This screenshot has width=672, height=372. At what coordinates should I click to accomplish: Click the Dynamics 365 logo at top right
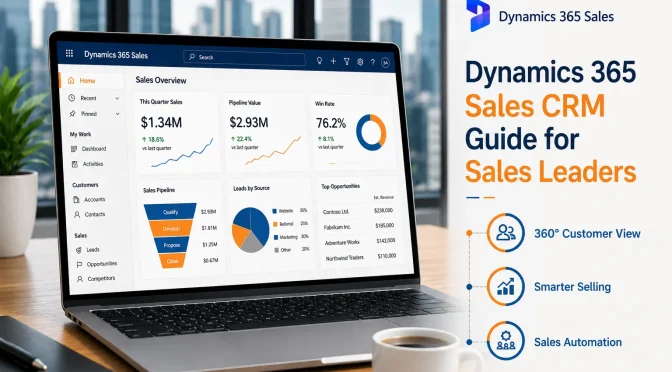pyautogui.click(x=478, y=16)
